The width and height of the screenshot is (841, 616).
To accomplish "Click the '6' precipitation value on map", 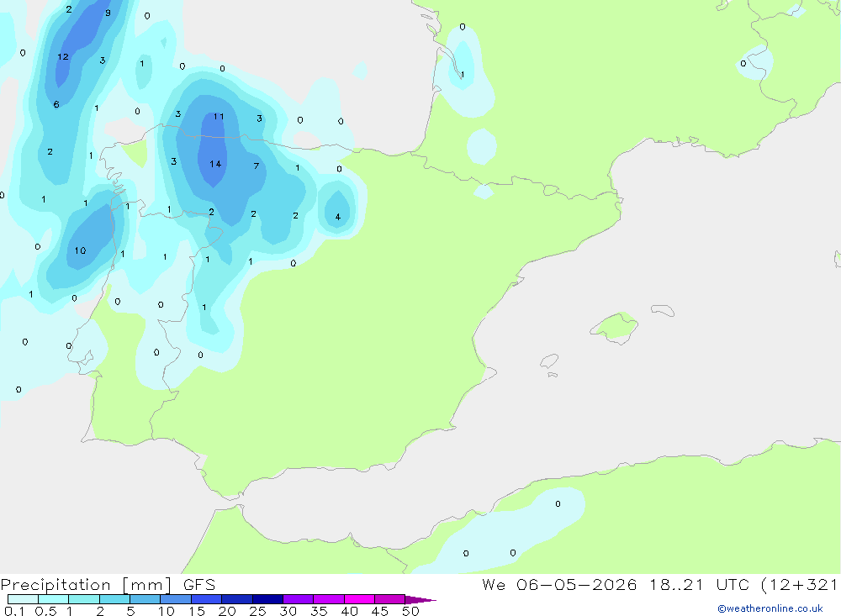I will [56, 104].
